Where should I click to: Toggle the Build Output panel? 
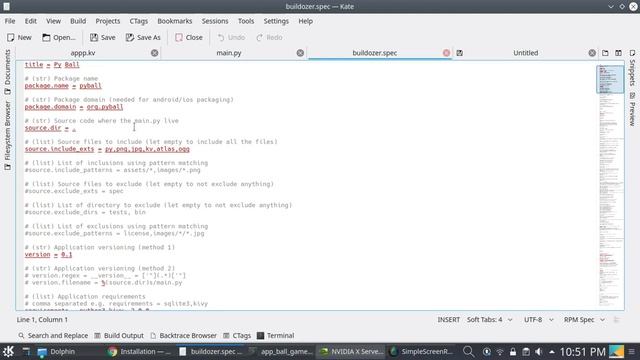[x=119, y=336]
